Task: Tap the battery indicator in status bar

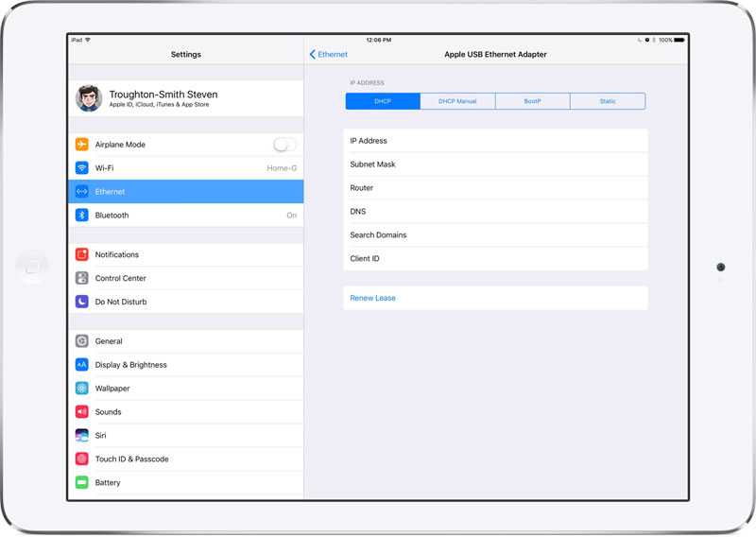Action: click(679, 40)
